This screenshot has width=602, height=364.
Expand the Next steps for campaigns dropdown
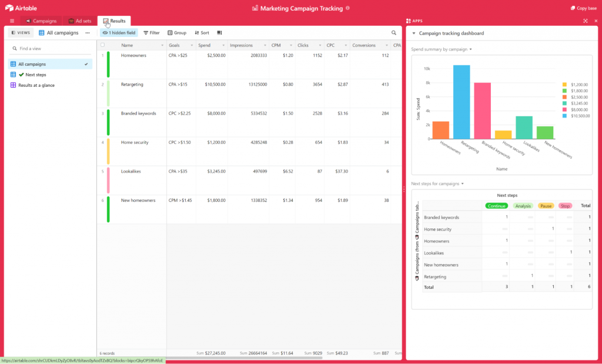[437, 184]
